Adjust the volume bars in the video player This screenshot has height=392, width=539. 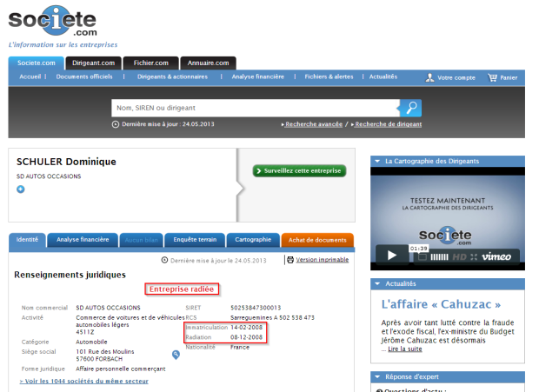click(439, 256)
